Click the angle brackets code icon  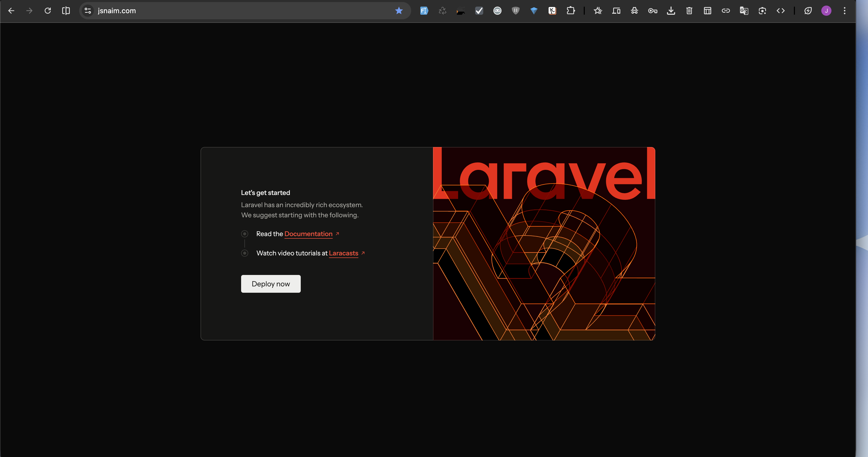click(x=781, y=11)
